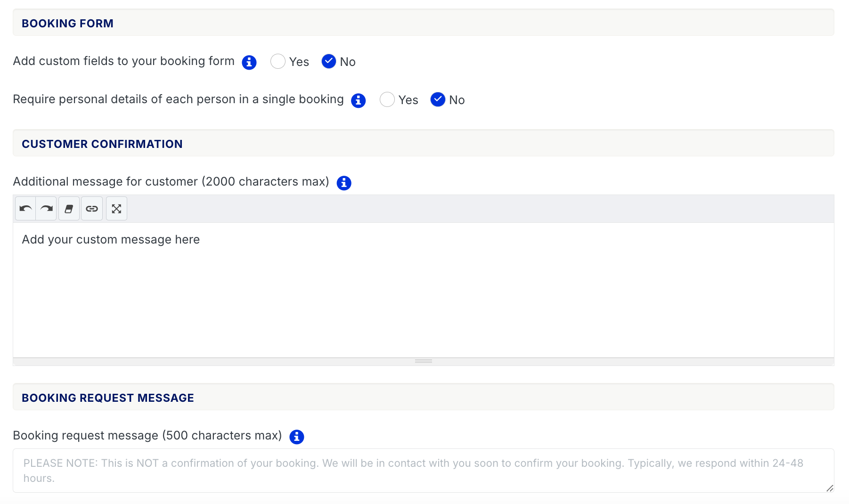Show info about additional customer message
Viewport: 849px width, 504px height.
[x=344, y=183]
